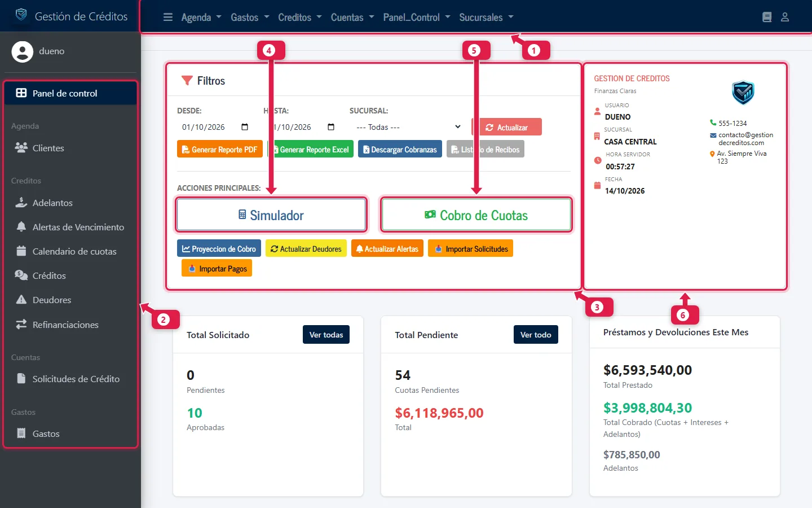Expand the Gastos top menu
The image size is (812, 508).
(250, 17)
